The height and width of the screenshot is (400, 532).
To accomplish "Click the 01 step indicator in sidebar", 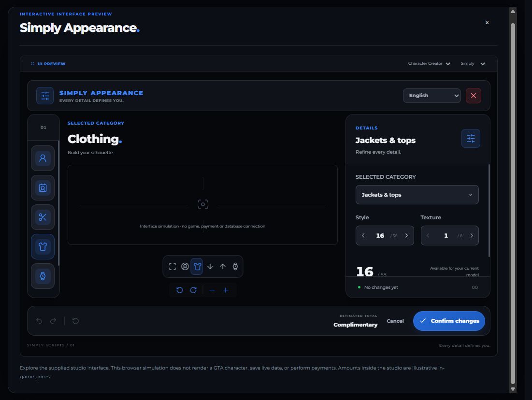I will coord(43,128).
